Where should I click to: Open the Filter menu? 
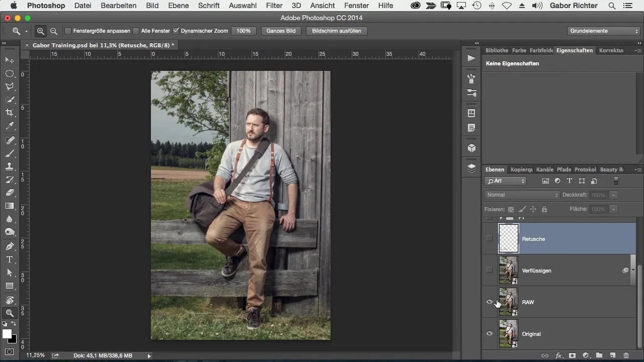[274, 6]
